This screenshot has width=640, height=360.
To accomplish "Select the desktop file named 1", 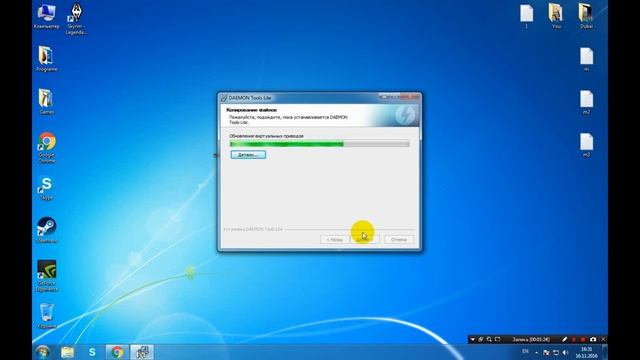I will 527,16.
